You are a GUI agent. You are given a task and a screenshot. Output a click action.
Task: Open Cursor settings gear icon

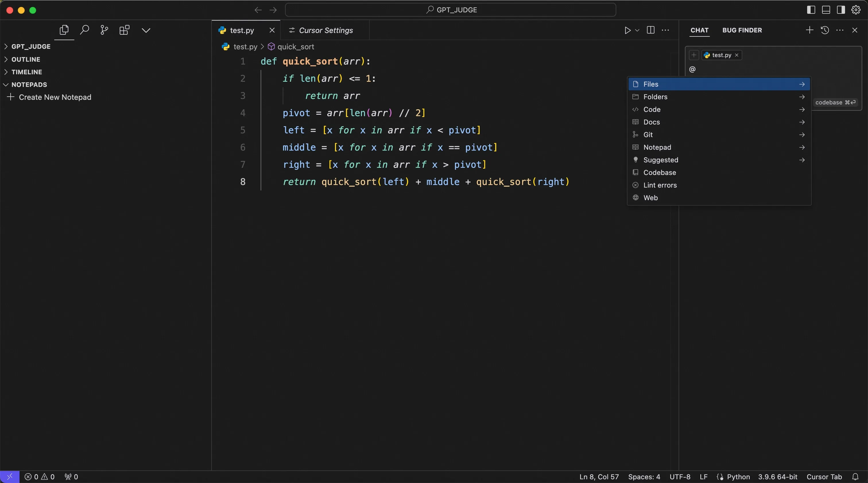pyautogui.click(x=856, y=10)
